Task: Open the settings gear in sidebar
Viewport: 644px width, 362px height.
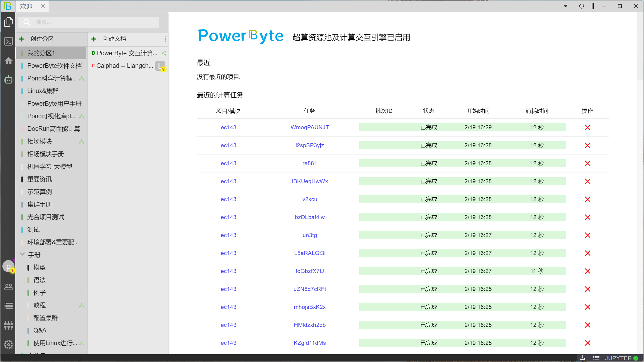Action: pyautogui.click(x=9, y=344)
